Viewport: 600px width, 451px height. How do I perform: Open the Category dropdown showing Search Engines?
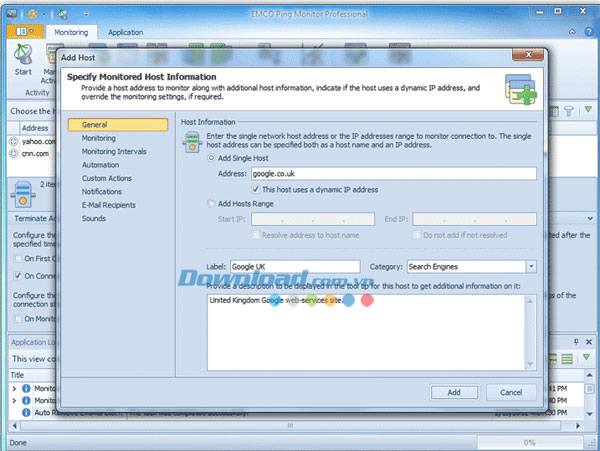click(x=531, y=267)
